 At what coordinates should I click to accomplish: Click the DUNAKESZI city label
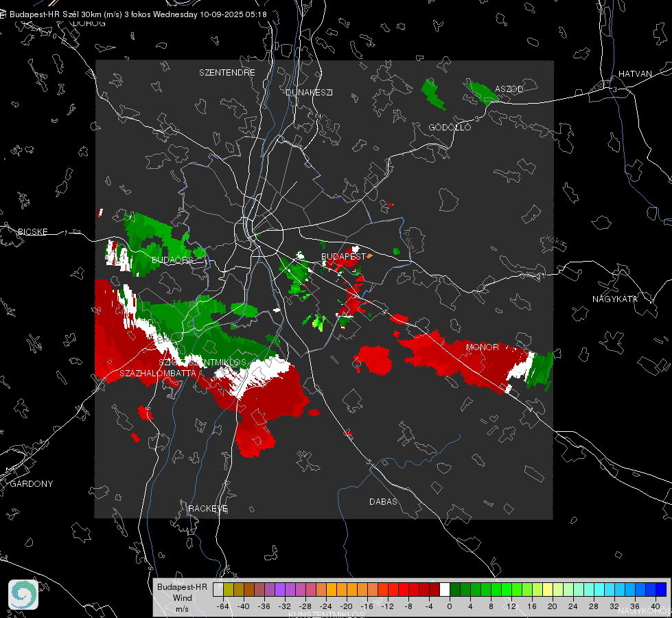309,92
